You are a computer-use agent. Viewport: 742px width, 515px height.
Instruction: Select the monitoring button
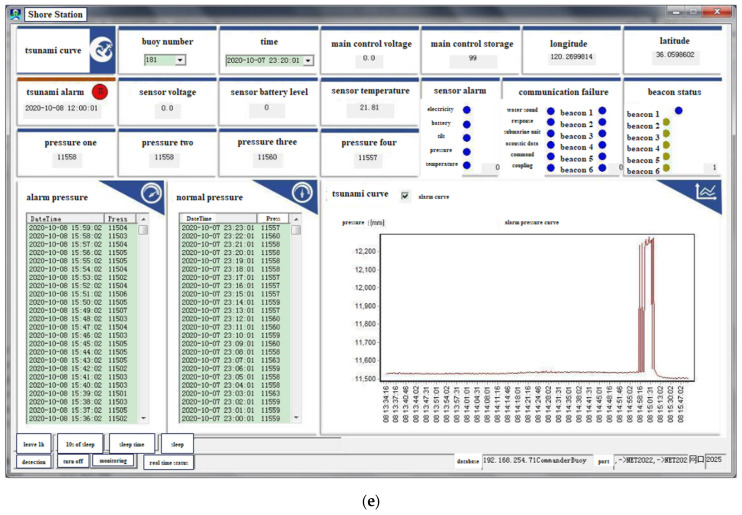pyautogui.click(x=112, y=461)
